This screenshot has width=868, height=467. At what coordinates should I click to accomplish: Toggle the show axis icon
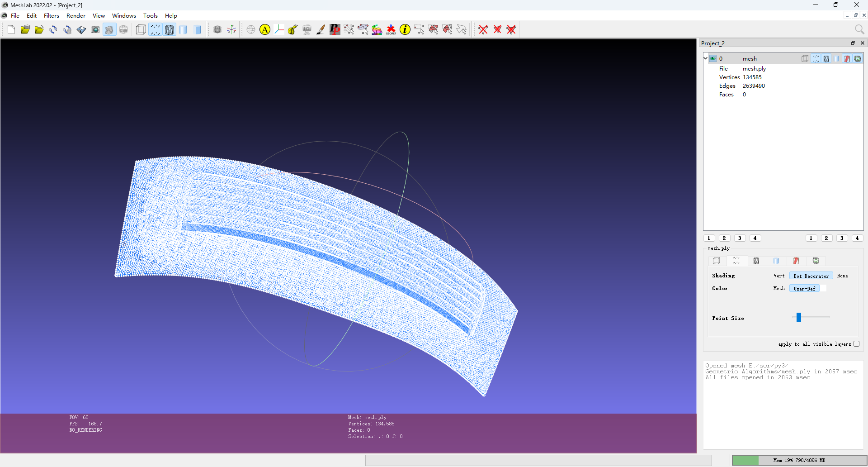(231, 30)
